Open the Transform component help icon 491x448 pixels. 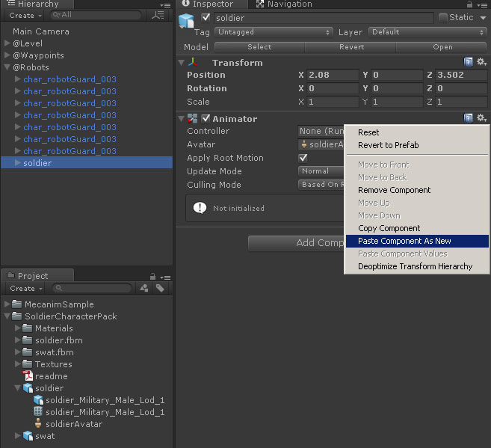click(468, 62)
